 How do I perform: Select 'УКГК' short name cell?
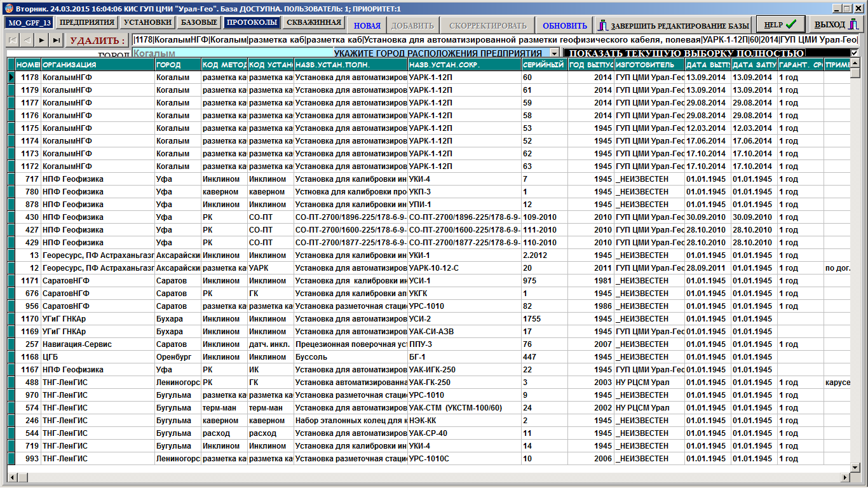[x=464, y=293]
